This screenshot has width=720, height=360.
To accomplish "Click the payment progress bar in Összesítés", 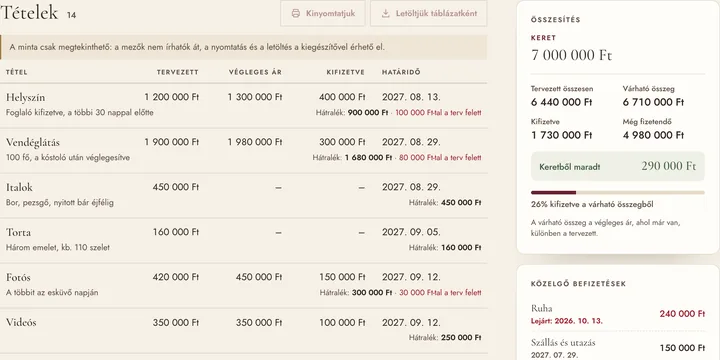I will point(618,192).
